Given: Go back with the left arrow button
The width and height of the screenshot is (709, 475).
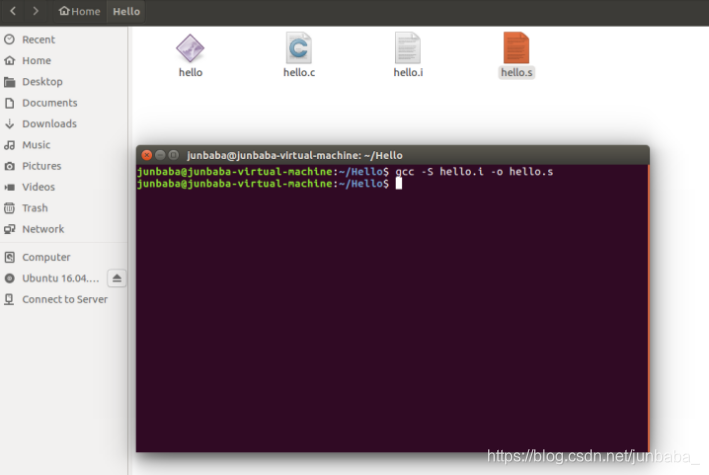Looking at the screenshot, I should click(x=13, y=11).
